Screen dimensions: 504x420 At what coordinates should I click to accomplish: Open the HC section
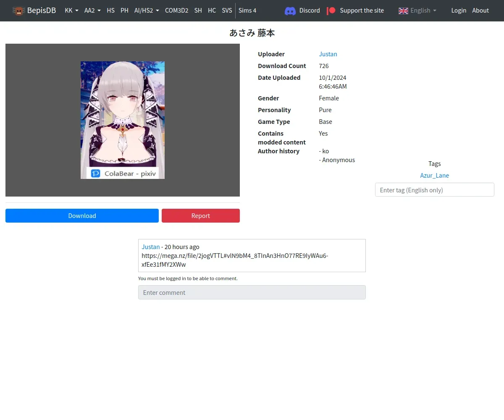pos(212,10)
